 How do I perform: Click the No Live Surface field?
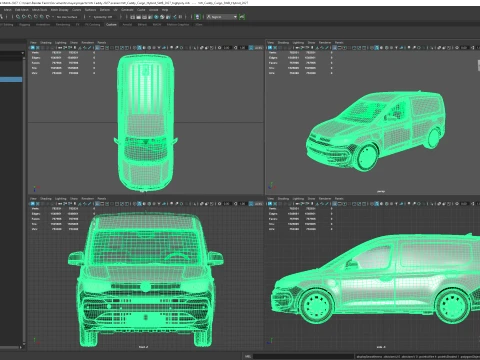[x=67, y=17]
